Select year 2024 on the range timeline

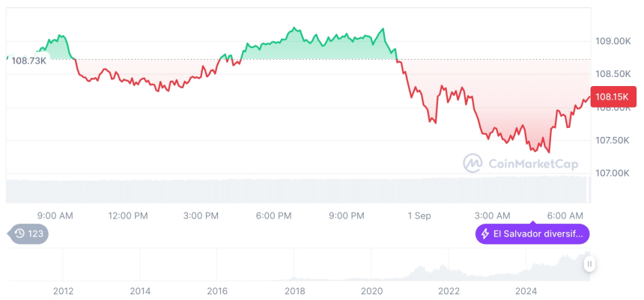pyautogui.click(x=526, y=290)
